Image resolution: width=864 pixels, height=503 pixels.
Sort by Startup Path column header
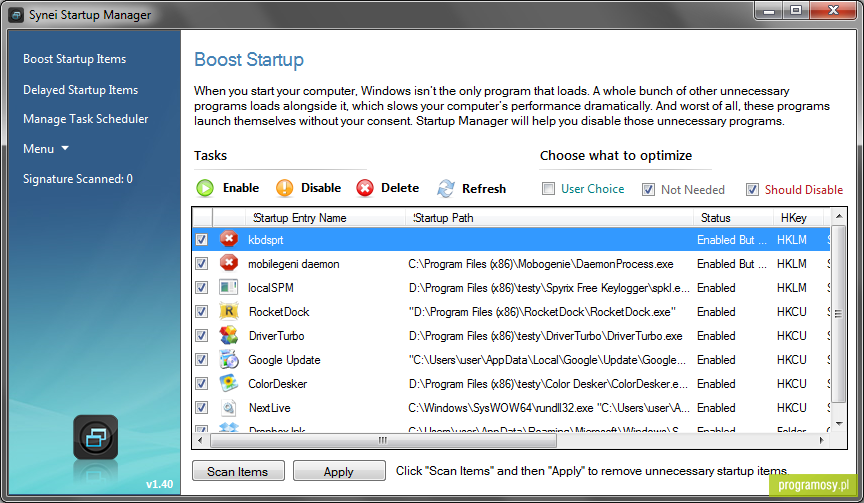[549, 218]
